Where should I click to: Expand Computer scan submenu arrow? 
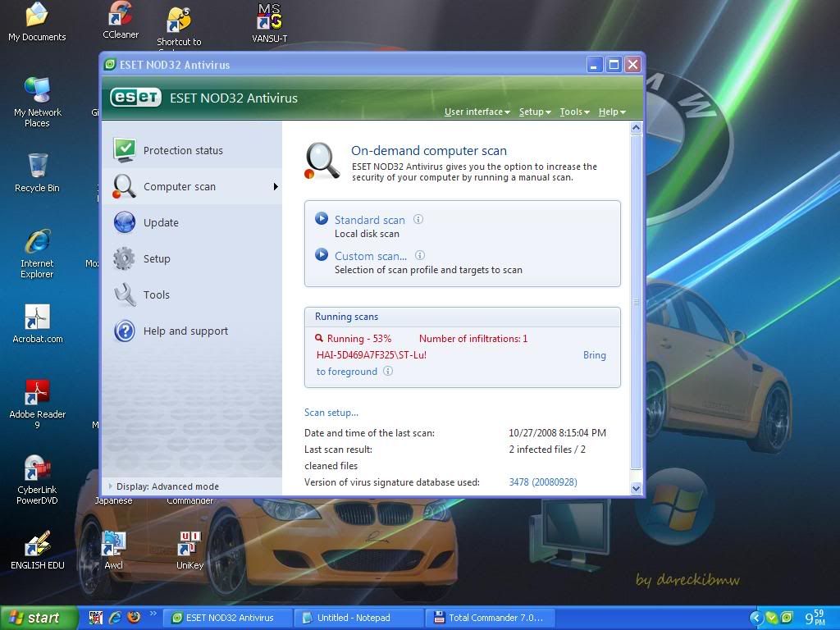[276, 186]
